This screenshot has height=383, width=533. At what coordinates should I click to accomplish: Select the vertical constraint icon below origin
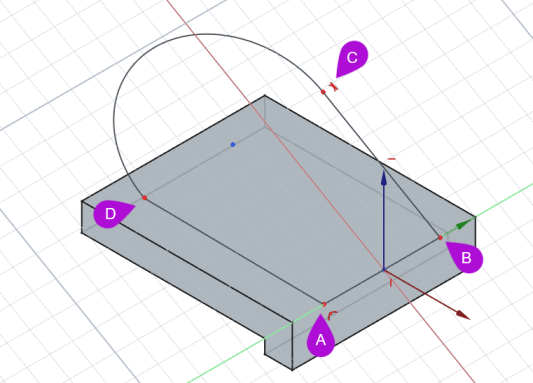click(391, 282)
